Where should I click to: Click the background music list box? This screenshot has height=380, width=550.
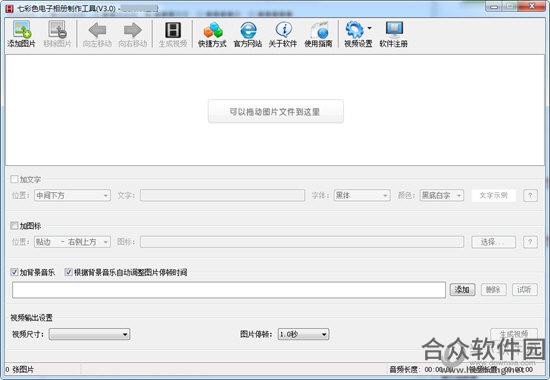[x=229, y=290]
